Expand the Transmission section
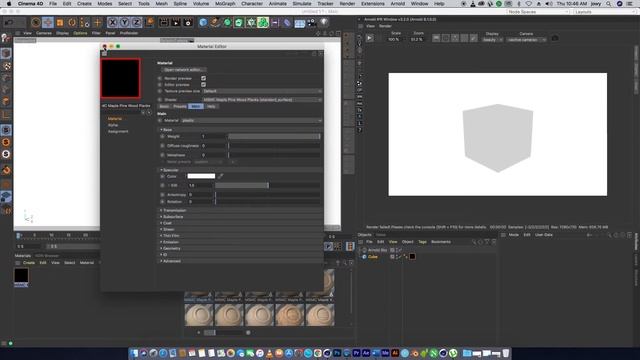 click(173, 210)
